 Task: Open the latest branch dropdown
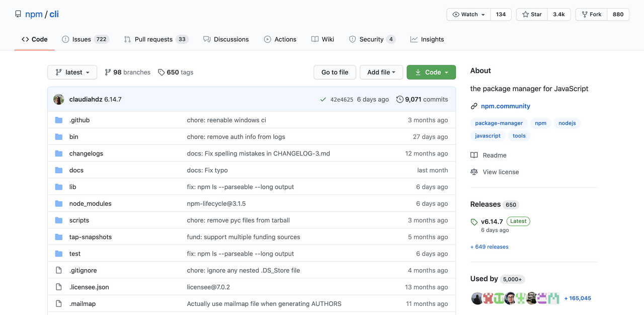tap(72, 72)
